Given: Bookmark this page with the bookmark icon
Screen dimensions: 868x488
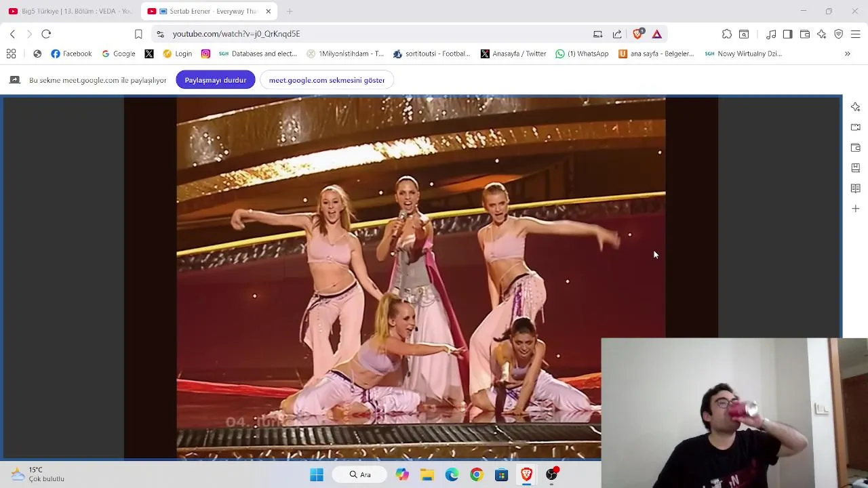Looking at the screenshot, I should pos(138,34).
